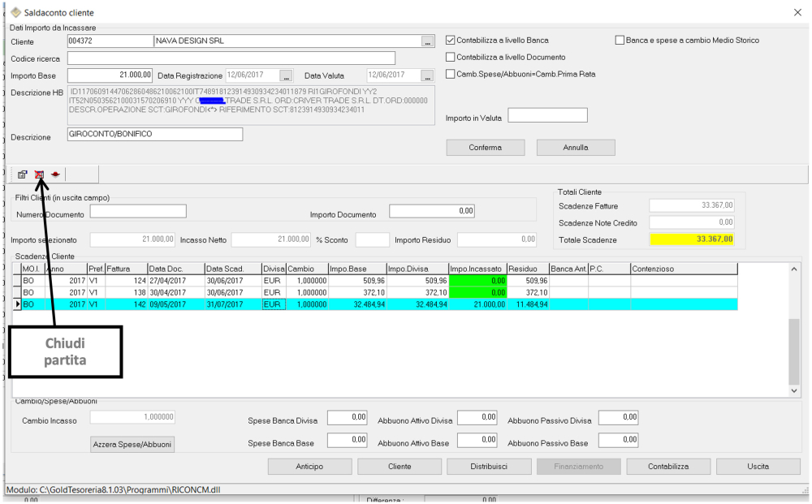
Task: Click the Chiudi partita toolbar icon
Action: click(39, 174)
